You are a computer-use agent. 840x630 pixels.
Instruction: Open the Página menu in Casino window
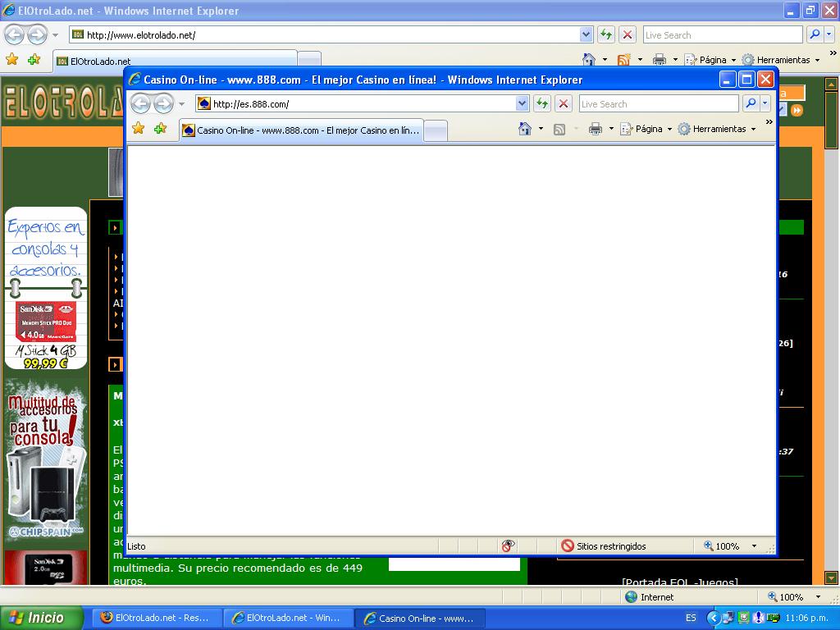[646, 129]
